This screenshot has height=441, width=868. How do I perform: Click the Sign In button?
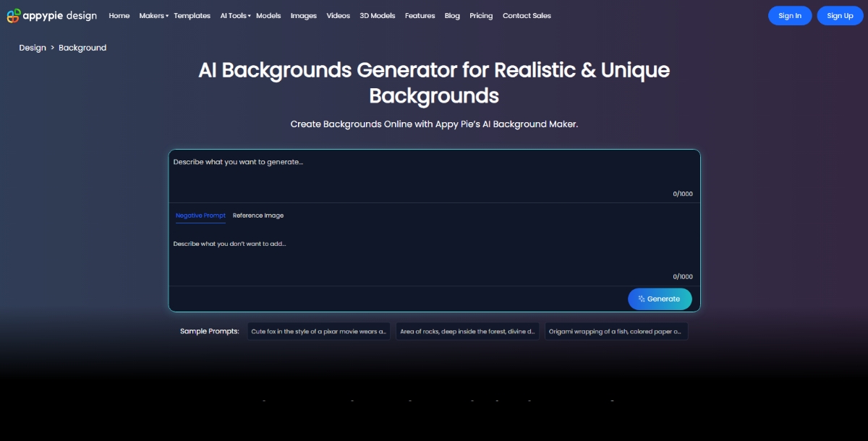pos(790,15)
